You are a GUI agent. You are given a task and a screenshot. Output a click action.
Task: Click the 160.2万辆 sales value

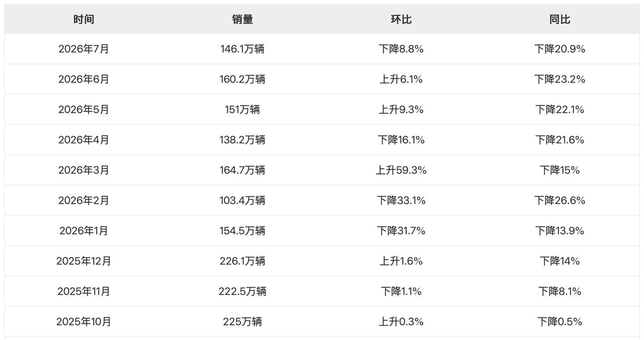click(243, 79)
